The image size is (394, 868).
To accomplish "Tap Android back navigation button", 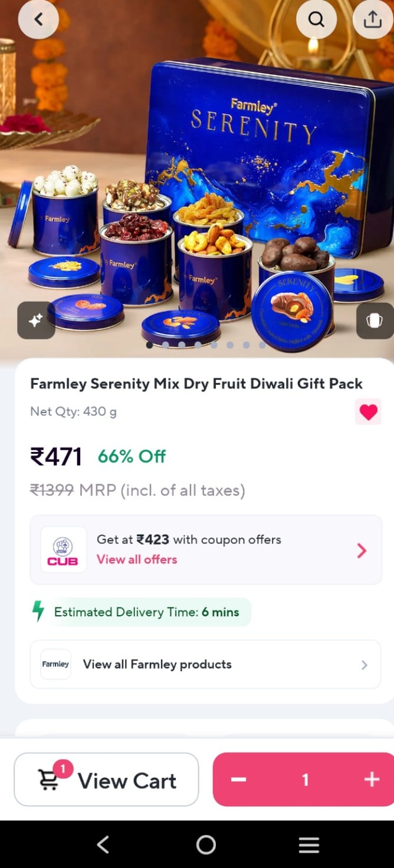I will click(x=103, y=844).
